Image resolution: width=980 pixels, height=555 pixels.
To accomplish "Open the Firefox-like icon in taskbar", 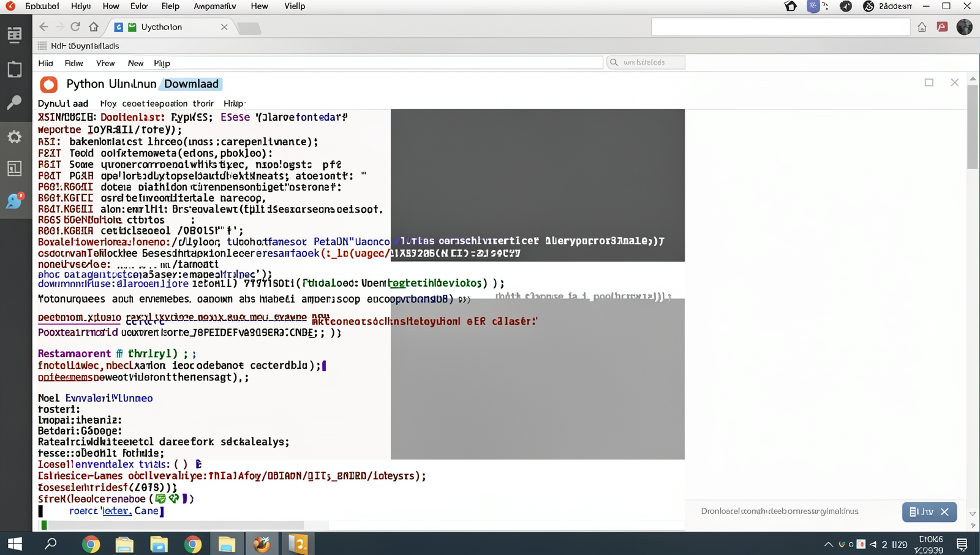I will (262, 544).
